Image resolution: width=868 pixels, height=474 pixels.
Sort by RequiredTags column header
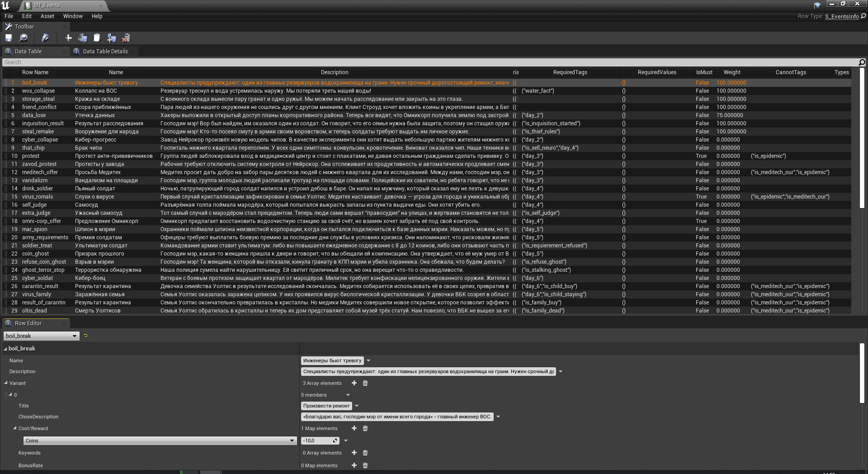coord(570,72)
